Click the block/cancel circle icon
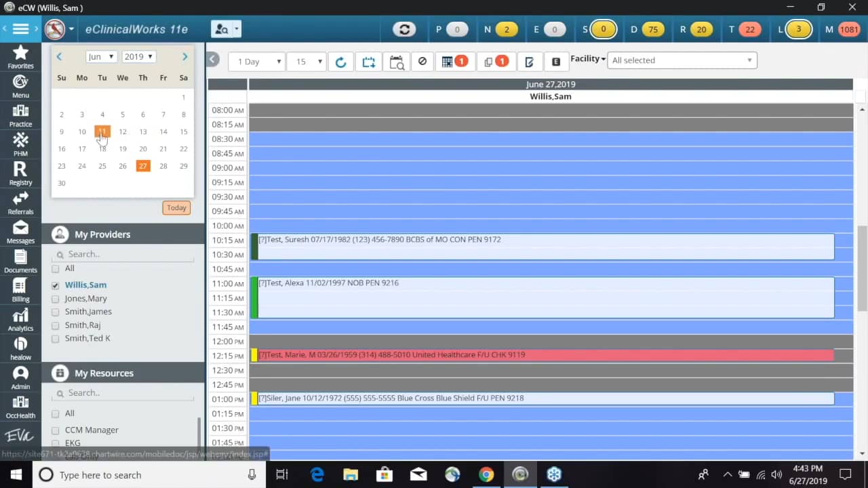Screen dimensions: 868x488 [422, 62]
